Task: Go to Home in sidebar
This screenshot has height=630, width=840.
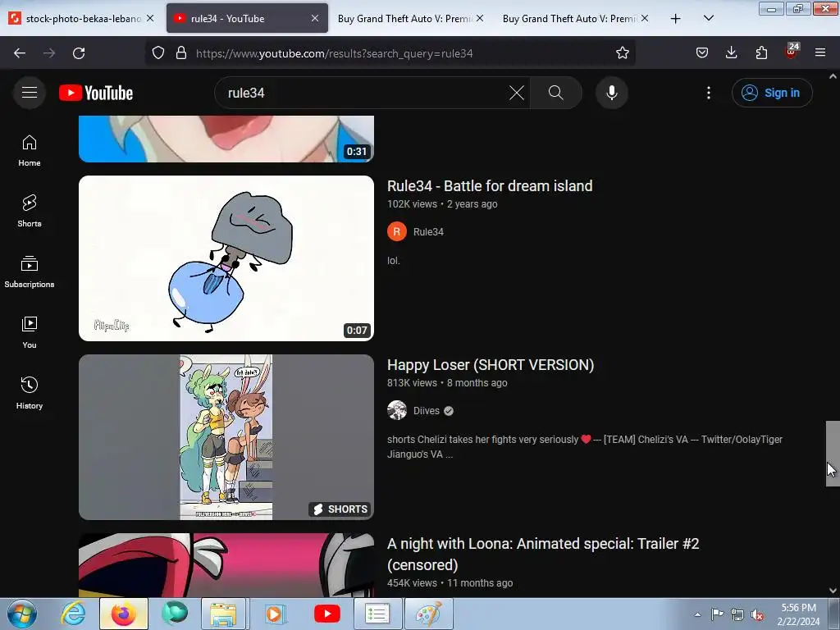Action: coord(30,151)
